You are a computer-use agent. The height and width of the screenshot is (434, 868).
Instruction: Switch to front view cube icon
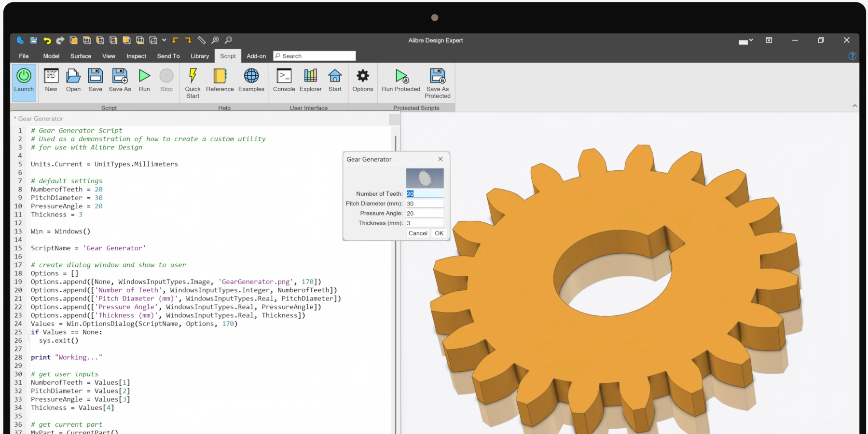pyautogui.click(x=74, y=40)
